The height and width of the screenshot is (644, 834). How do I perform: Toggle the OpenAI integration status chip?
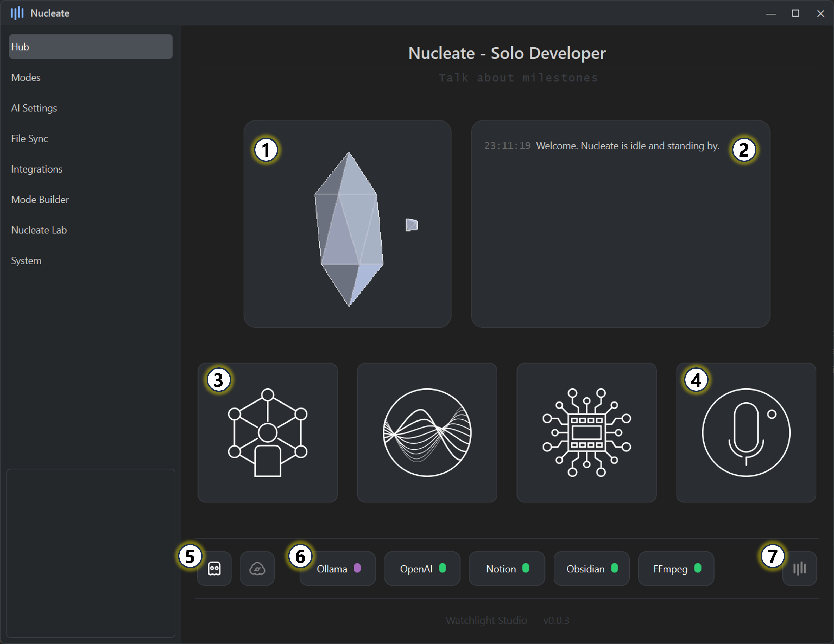pyautogui.click(x=422, y=569)
